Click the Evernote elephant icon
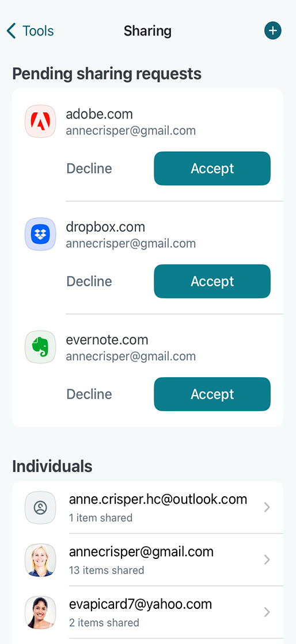Viewport: 296px width, 644px height. [40, 347]
